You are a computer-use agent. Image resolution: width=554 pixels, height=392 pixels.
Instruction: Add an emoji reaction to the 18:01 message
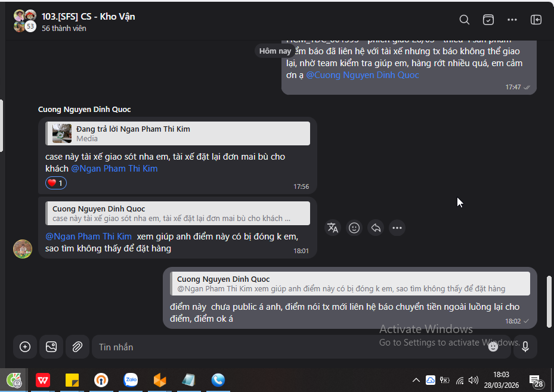pos(354,228)
